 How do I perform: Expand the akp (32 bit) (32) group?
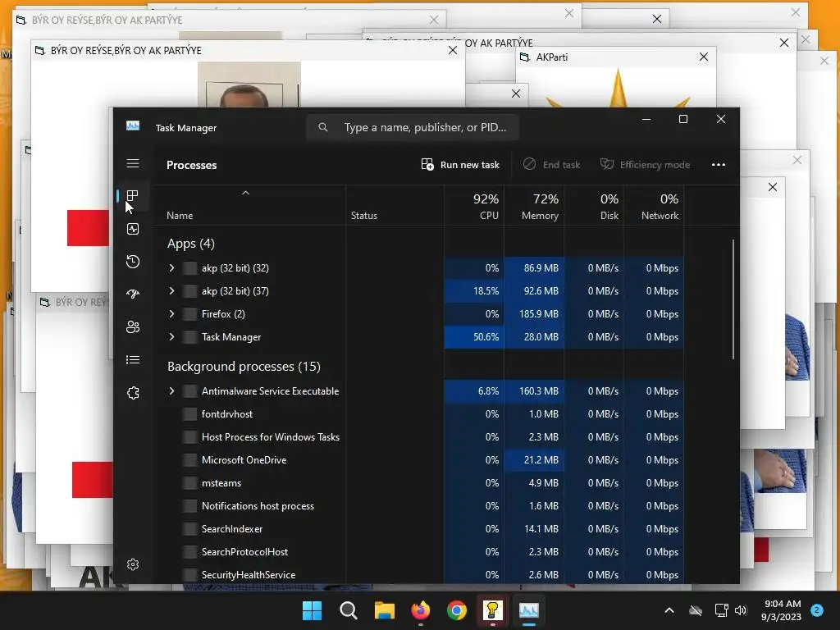click(x=171, y=268)
